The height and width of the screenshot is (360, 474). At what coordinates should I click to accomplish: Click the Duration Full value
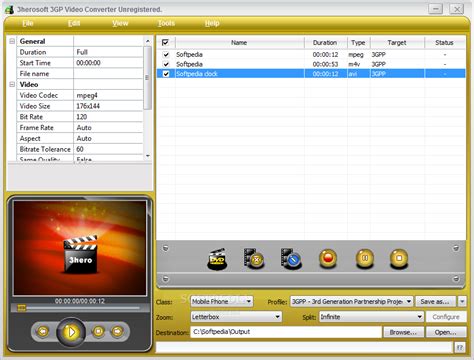click(x=108, y=52)
